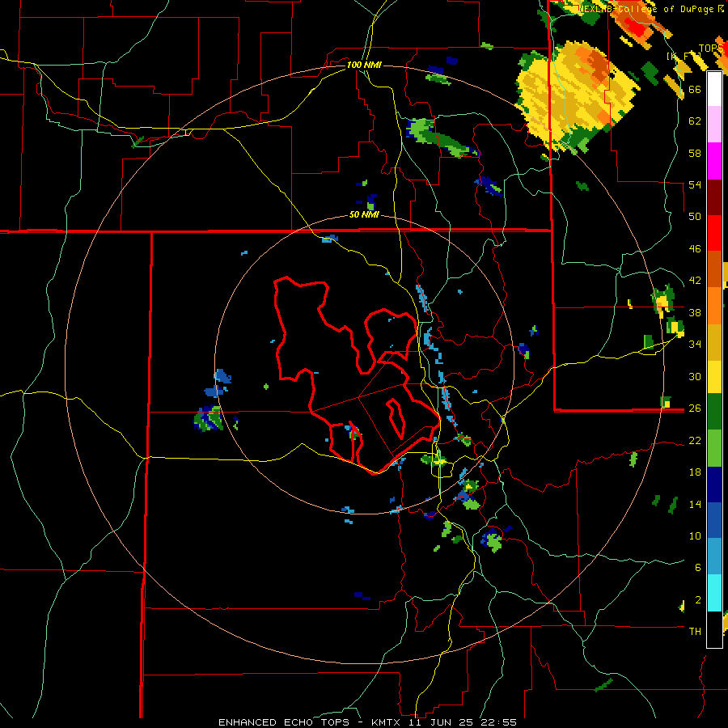Click the navy 18 kft legend swatch
The image size is (728, 728).
coord(714,485)
